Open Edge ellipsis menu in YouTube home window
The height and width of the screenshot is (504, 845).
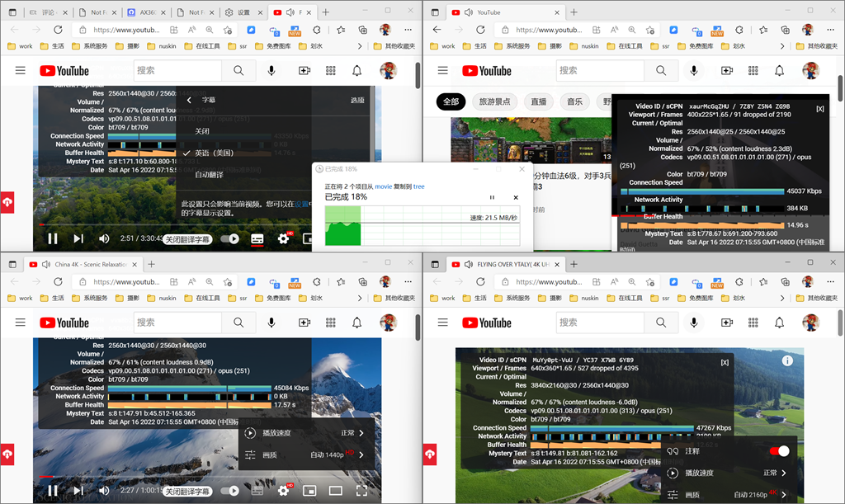tap(830, 30)
